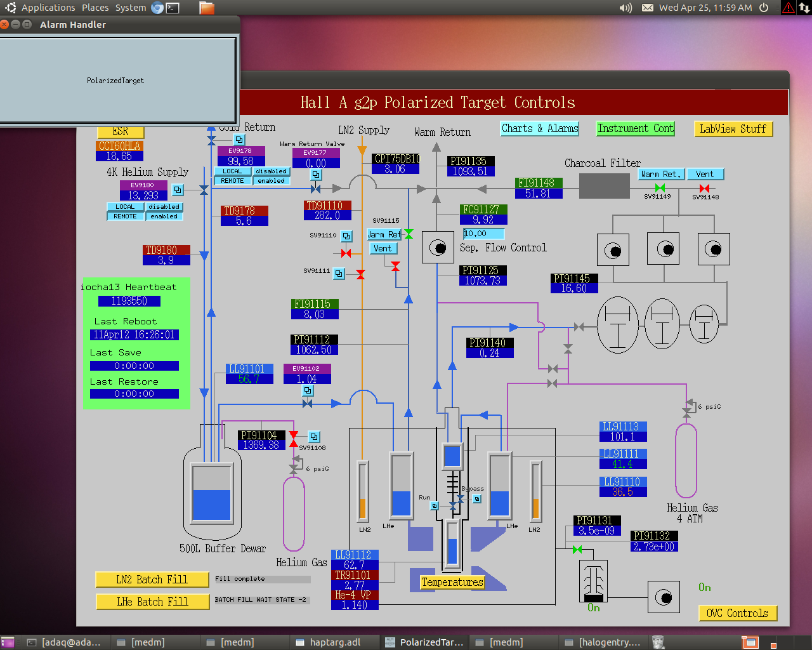812x650 pixels.
Task: Open OVC Controls display
Action: click(x=738, y=613)
